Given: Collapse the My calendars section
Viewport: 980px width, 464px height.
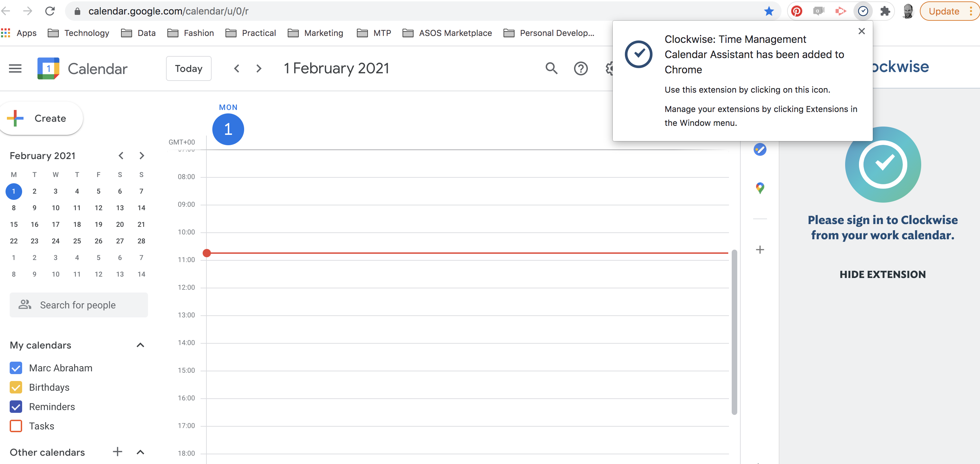Looking at the screenshot, I should point(140,345).
